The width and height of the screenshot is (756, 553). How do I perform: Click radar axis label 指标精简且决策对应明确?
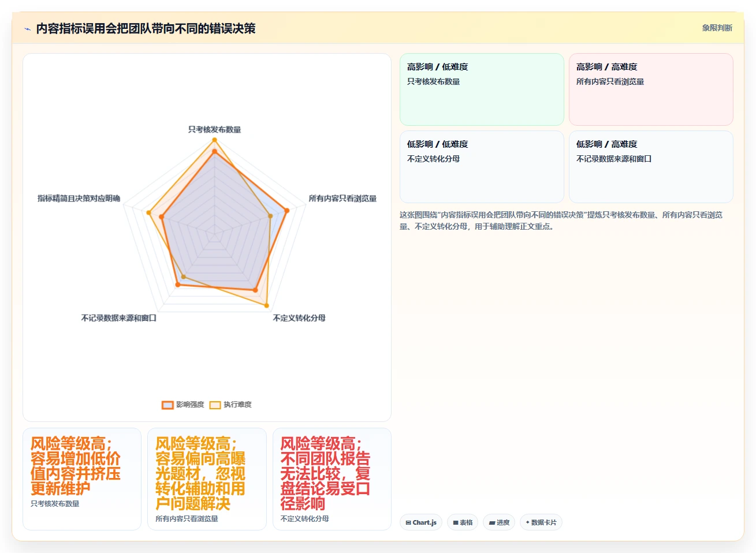pyautogui.click(x=79, y=199)
